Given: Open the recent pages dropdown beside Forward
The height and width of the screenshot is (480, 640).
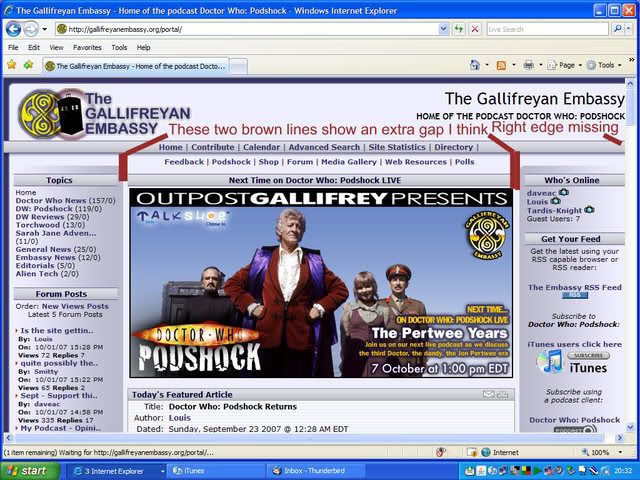Looking at the screenshot, I should click(44, 29).
